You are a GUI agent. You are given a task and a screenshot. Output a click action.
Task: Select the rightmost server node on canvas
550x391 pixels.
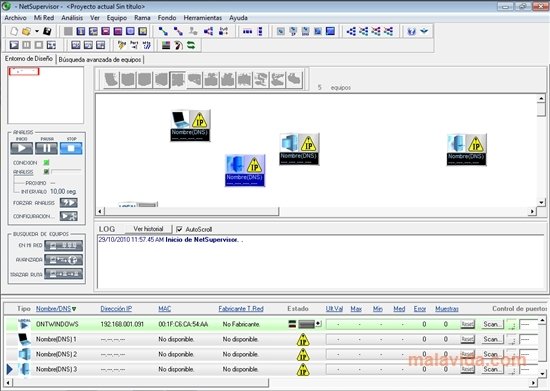[467, 149]
